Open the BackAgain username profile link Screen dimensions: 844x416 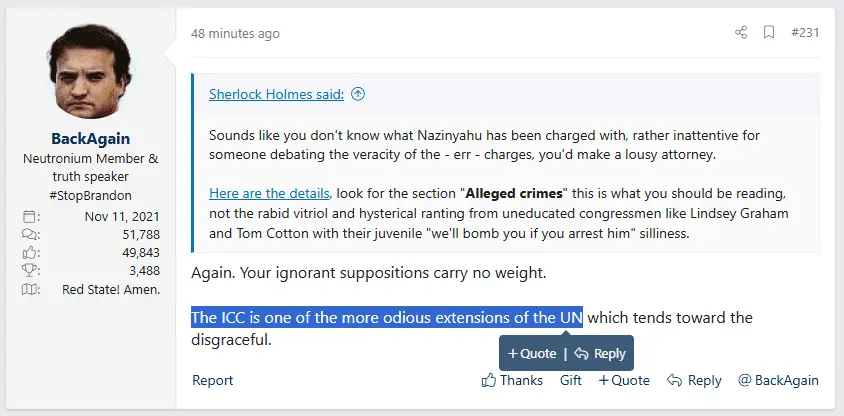[90, 138]
